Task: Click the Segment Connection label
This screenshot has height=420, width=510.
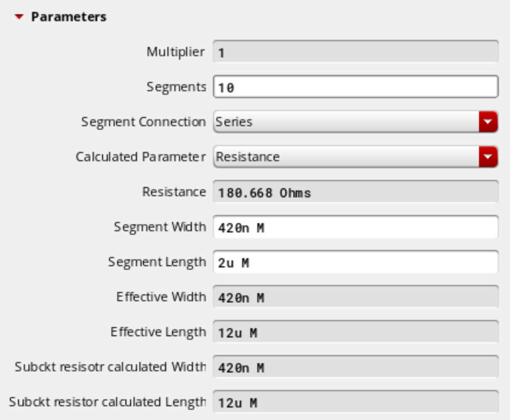Action: click(143, 122)
